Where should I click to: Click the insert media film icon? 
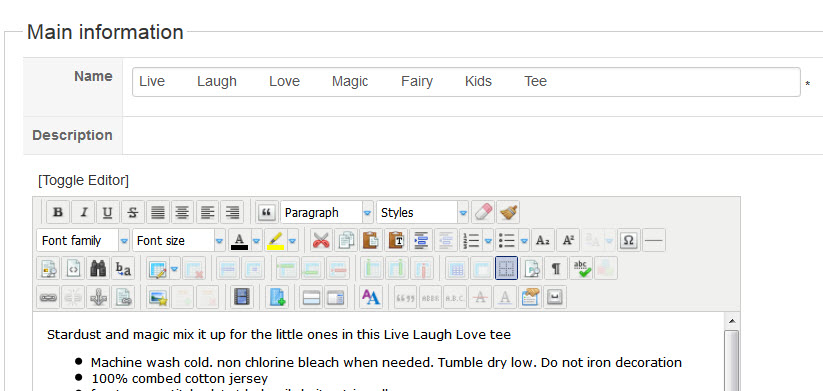pyautogui.click(x=241, y=298)
